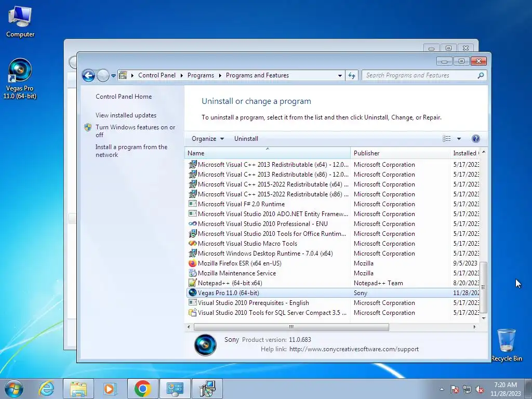Open Vegas Pro 11.0 desktop shortcut
Image resolution: width=532 pixels, height=399 pixels.
[20, 79]
